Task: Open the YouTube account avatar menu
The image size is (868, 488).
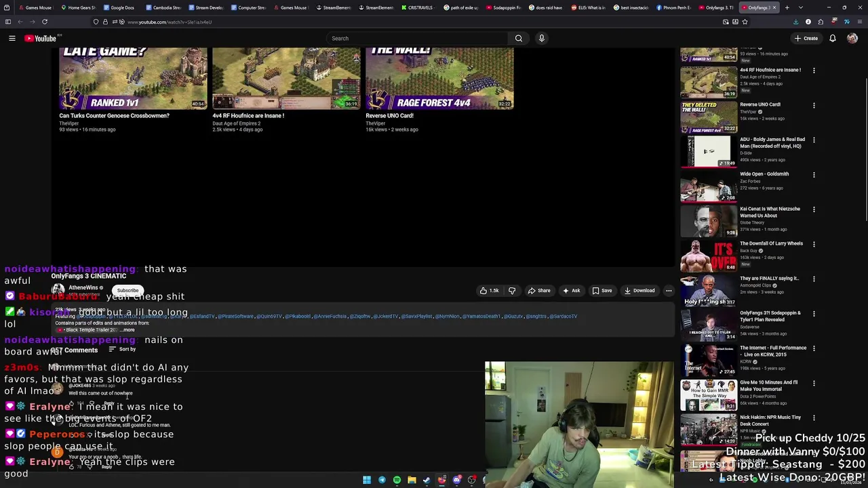Action: coord(852,39)
